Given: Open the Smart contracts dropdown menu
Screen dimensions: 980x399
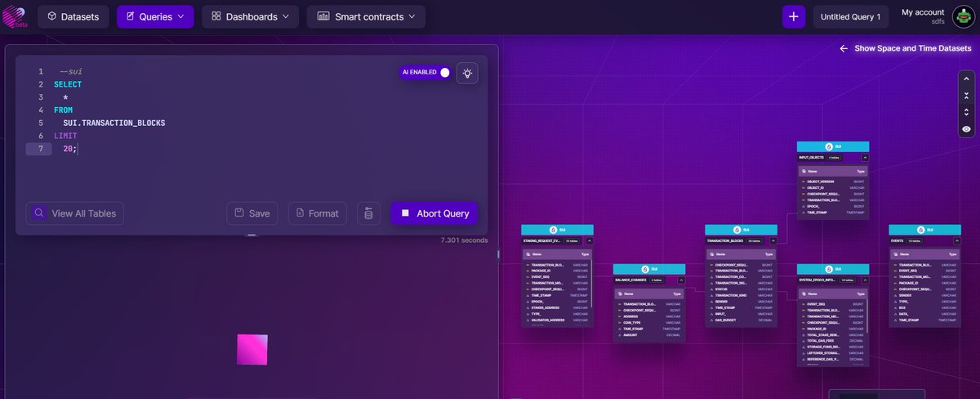Looking at the screenshot, I should pyautogui.click(x=366, y=16).
